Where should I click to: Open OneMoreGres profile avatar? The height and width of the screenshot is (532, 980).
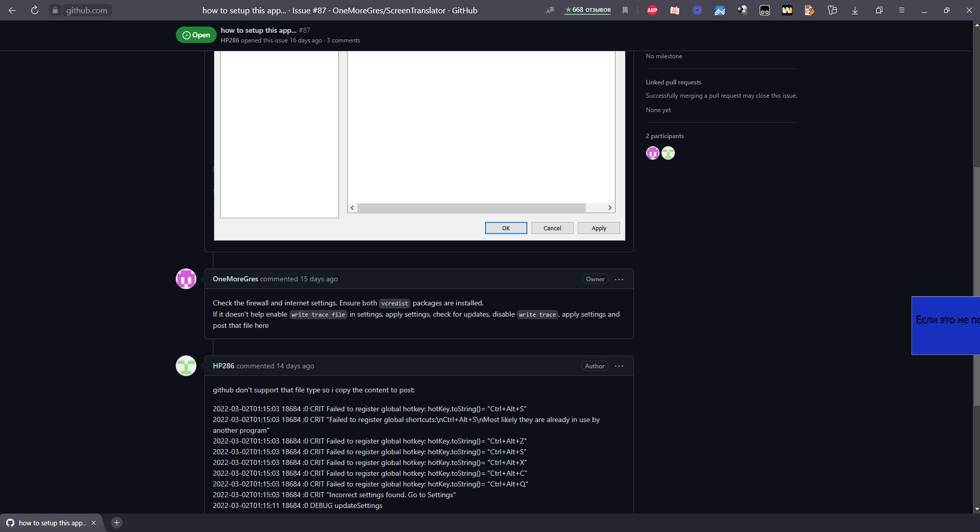click(186, 279)
